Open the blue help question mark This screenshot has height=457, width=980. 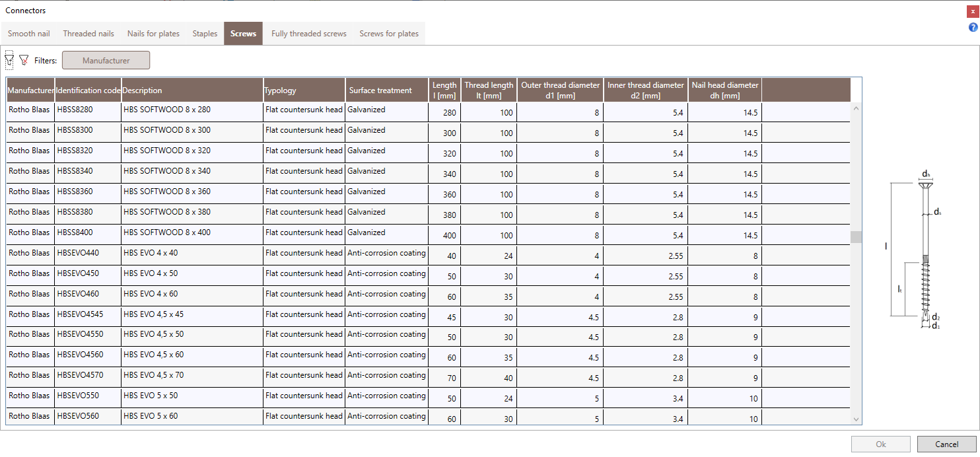[x=973, y=27]
